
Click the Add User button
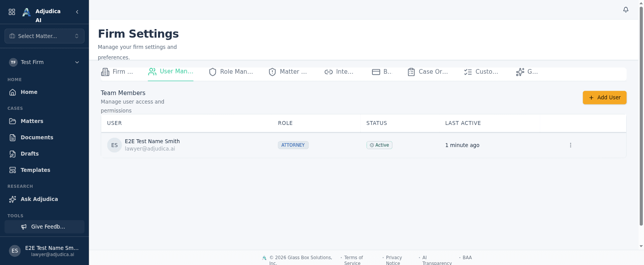pos(604,97)
